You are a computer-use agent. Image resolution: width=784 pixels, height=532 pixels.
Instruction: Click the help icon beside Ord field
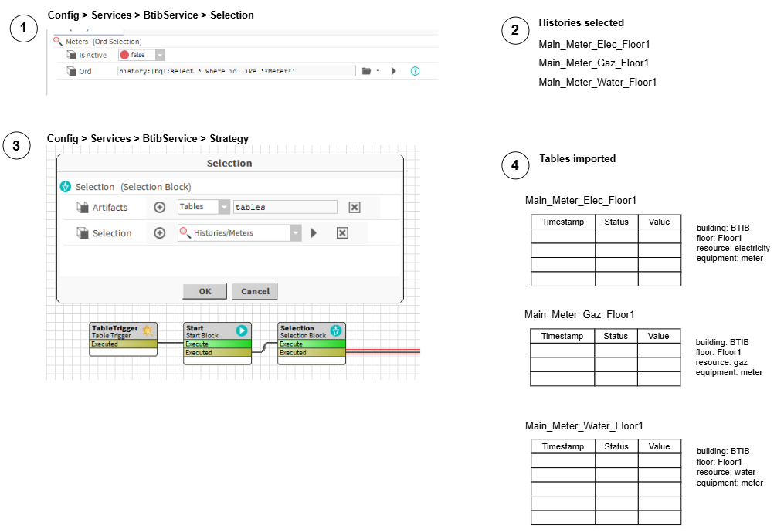416,71
